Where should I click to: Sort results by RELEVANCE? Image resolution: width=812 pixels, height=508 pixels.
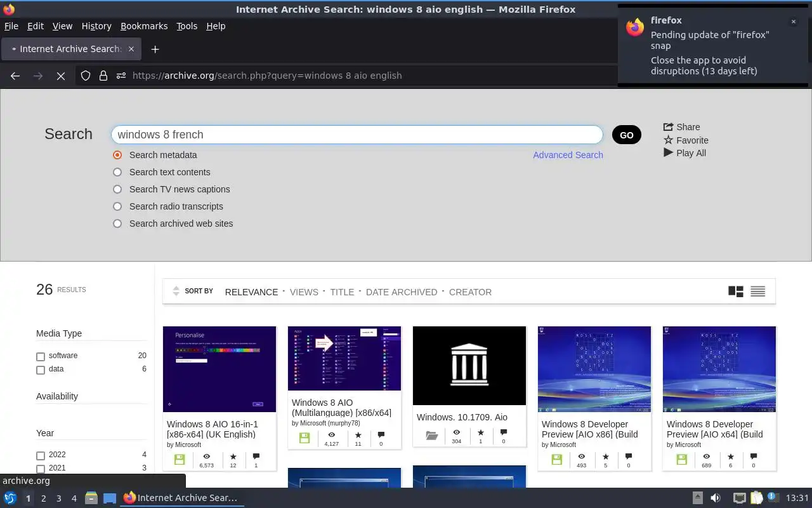251,292
